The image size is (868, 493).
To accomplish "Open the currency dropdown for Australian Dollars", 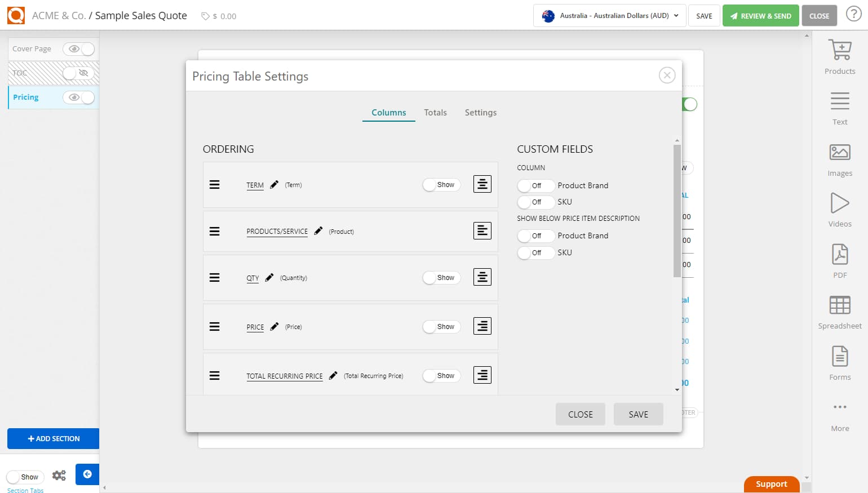I will [609, 16].
